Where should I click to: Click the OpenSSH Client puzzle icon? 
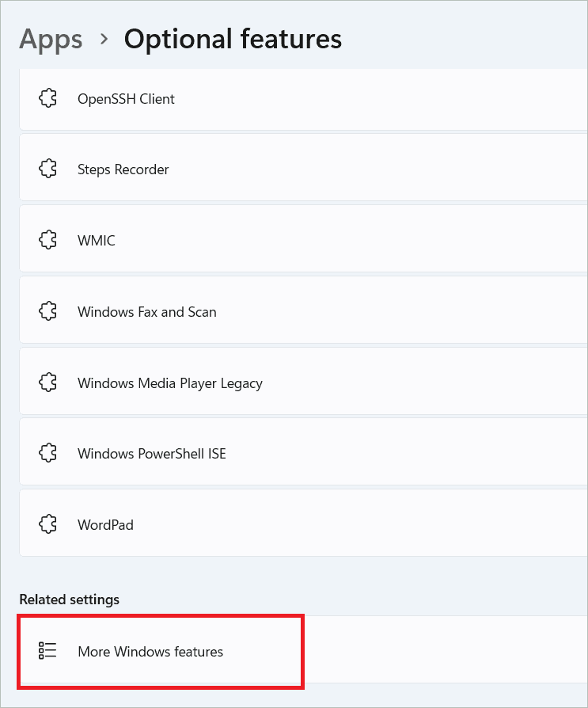(x=47, y=98)
